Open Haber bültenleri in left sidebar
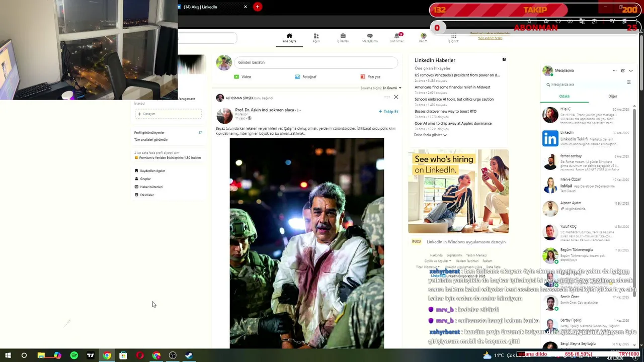This screenshot has height=362, width=644. coord(148,187)
